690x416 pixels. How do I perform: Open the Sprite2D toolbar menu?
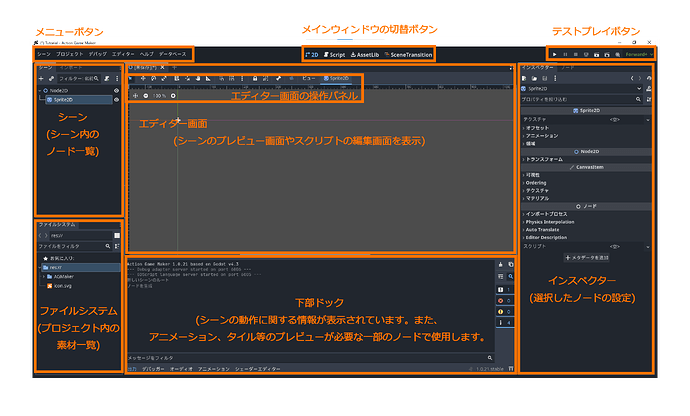click(x=337, y=78)
